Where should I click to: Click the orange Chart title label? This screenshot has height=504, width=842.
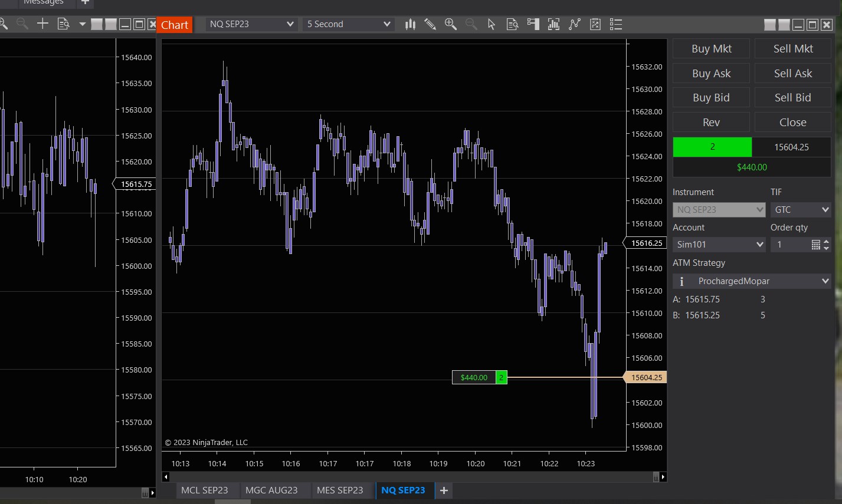pyautogui.click(x=175, y=25)
